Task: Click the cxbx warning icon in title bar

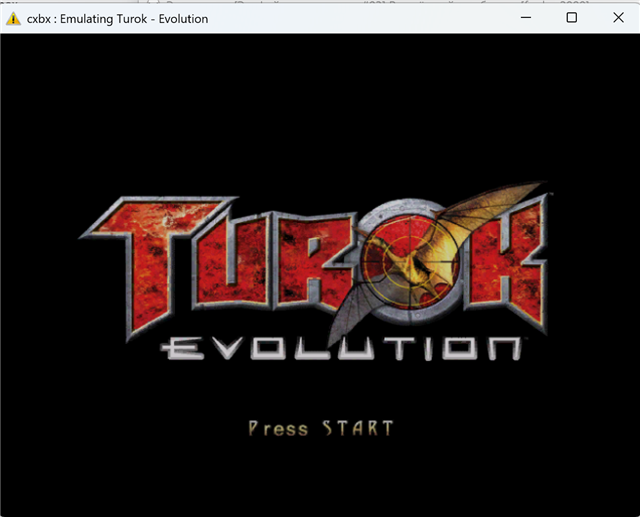Action: (x=13, y=18)
